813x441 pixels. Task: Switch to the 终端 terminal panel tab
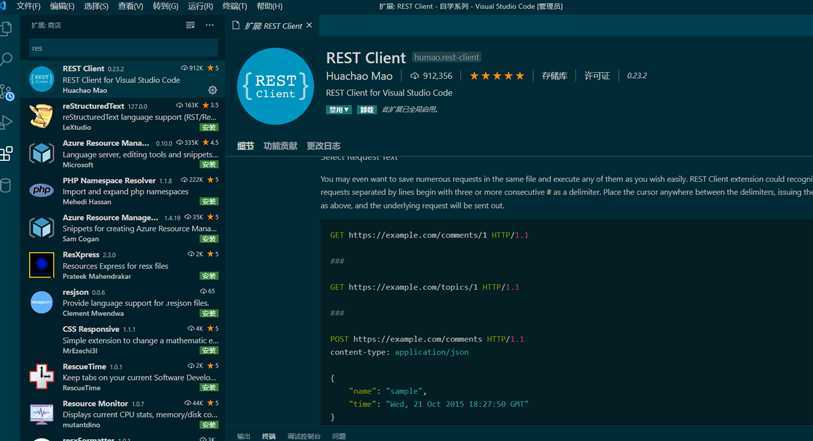269,436
